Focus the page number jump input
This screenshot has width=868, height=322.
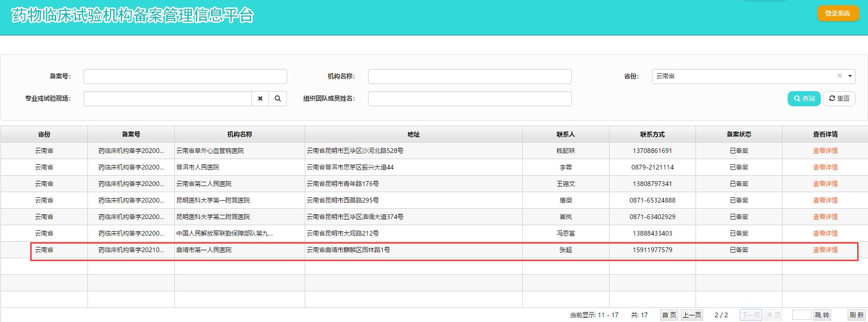(x=801, y=315)
